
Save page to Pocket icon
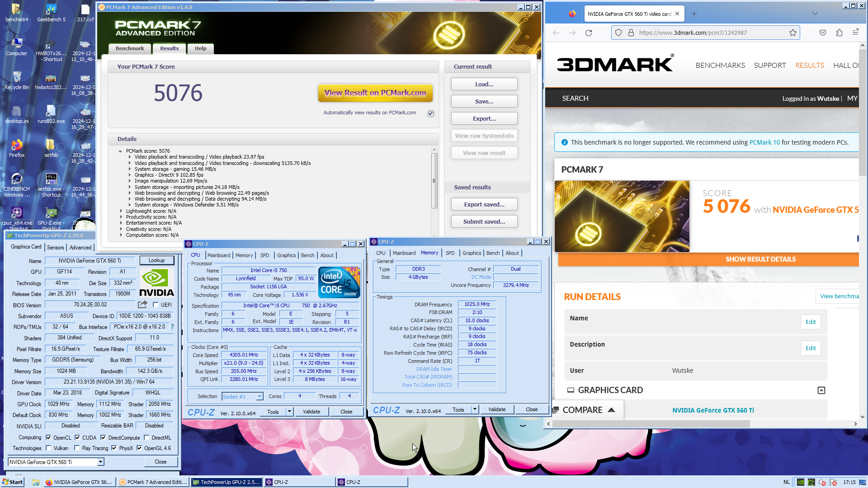tap(823, 33)
